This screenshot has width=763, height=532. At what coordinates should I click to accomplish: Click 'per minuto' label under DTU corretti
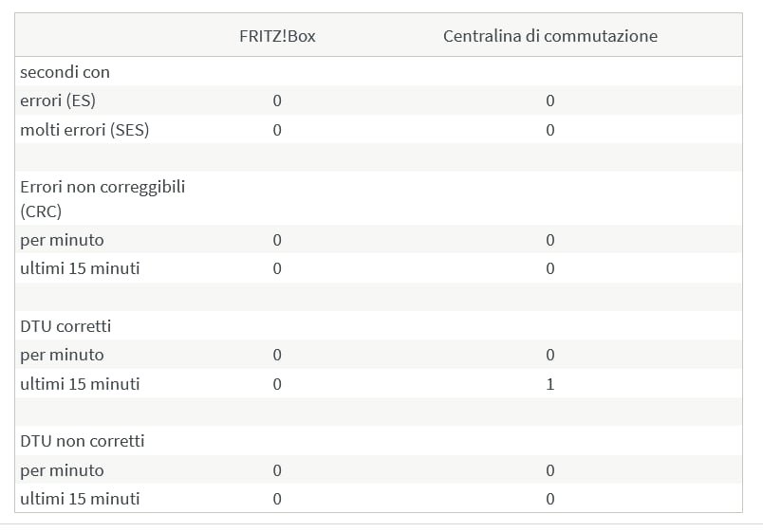point(62,355)
